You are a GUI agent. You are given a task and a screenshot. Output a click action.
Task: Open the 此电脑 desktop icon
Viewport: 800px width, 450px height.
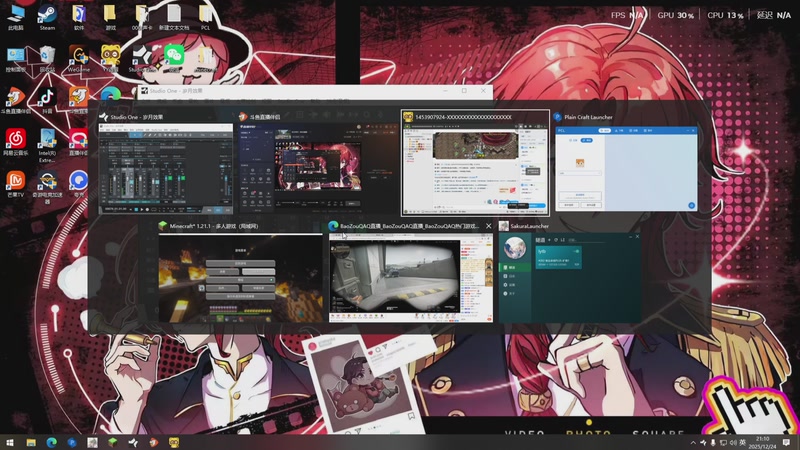[16, 17]
